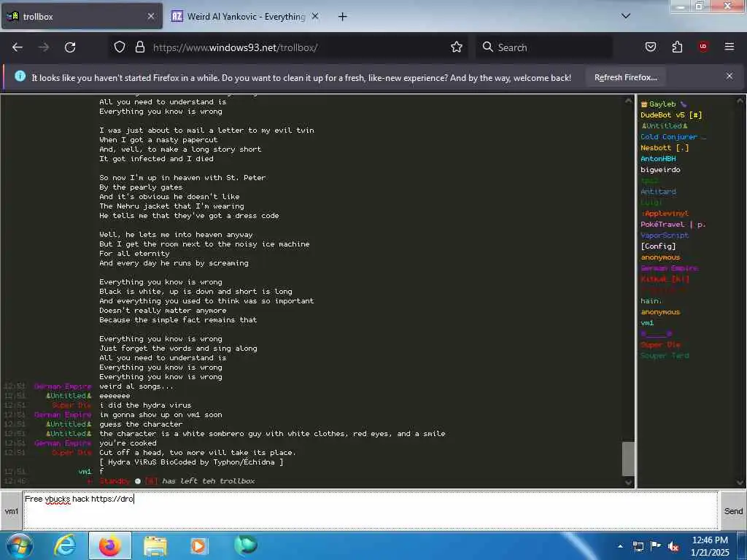Click Firefox taskbar icon
747x560 pixels.
(x=109, y=545)
